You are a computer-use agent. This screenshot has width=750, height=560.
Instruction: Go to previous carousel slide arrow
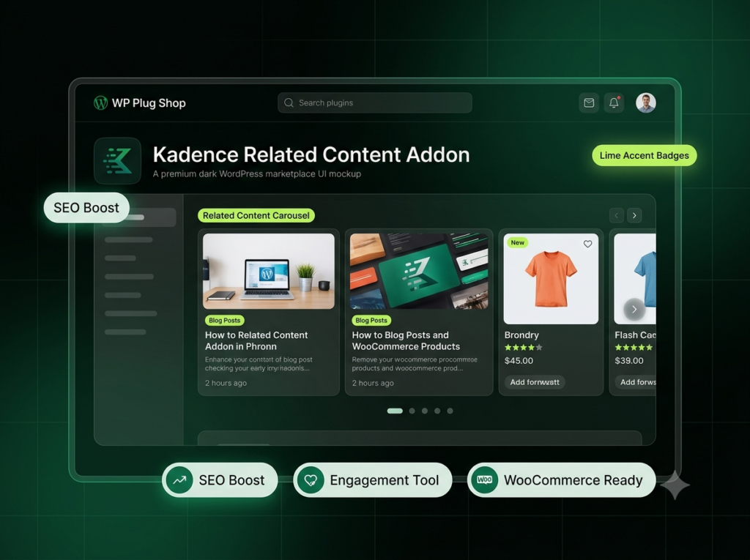tap(617, 215)
